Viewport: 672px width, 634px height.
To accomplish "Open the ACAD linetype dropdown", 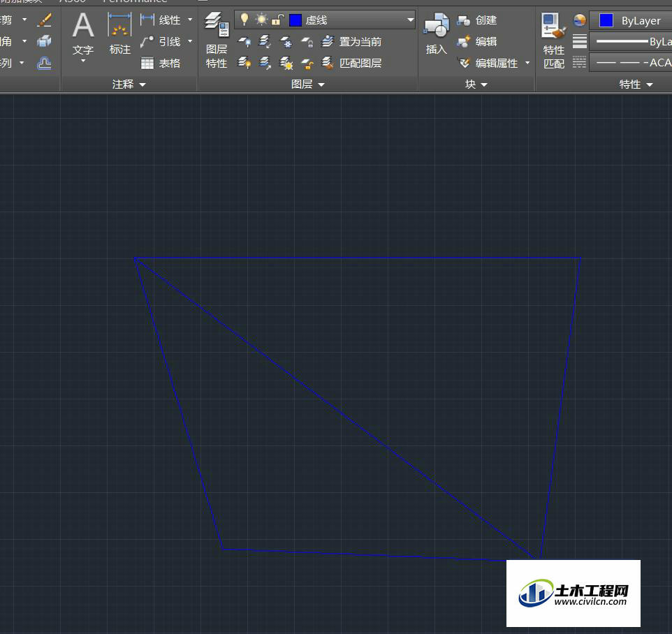I will click(x=631, y=63).
